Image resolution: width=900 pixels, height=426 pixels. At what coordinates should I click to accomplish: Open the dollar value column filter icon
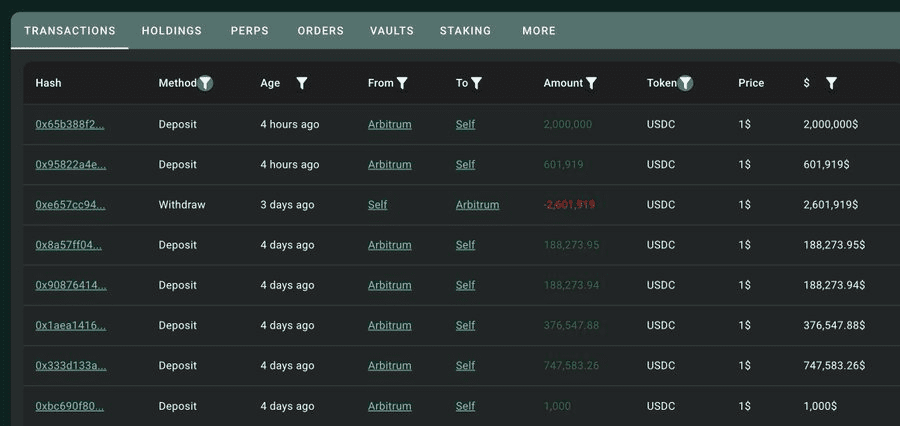point(831,83)
